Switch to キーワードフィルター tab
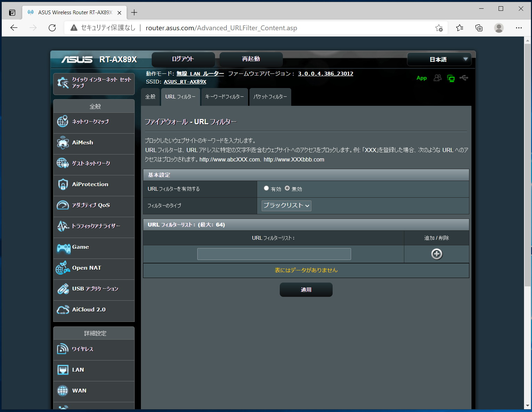The image size is (532, 412). 224,97
